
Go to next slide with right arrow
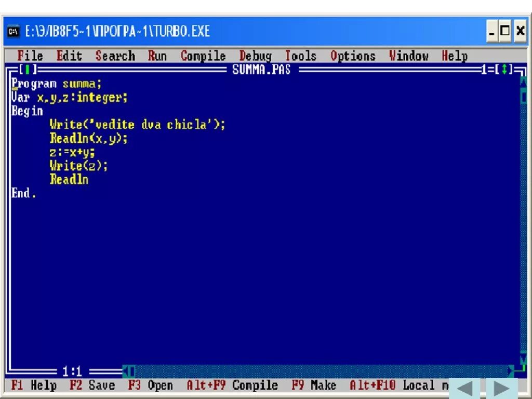pos(501,388)
